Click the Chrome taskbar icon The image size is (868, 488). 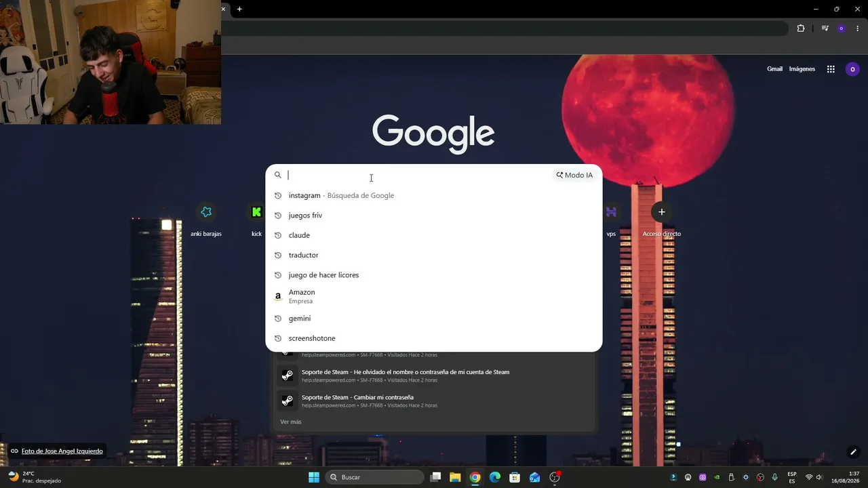pos(475,477)
